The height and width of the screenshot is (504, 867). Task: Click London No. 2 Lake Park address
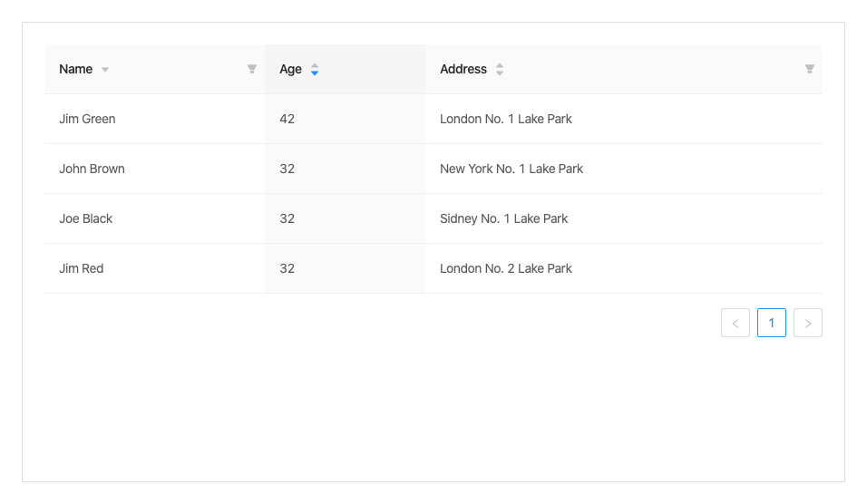[506, 268]
